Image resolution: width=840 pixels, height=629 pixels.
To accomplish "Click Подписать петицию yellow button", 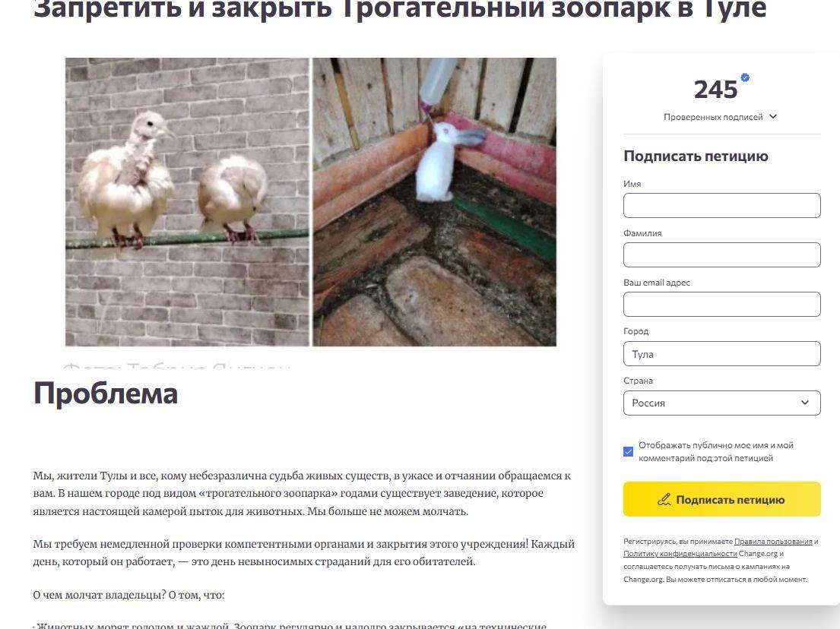I will [x=721, y=499].
